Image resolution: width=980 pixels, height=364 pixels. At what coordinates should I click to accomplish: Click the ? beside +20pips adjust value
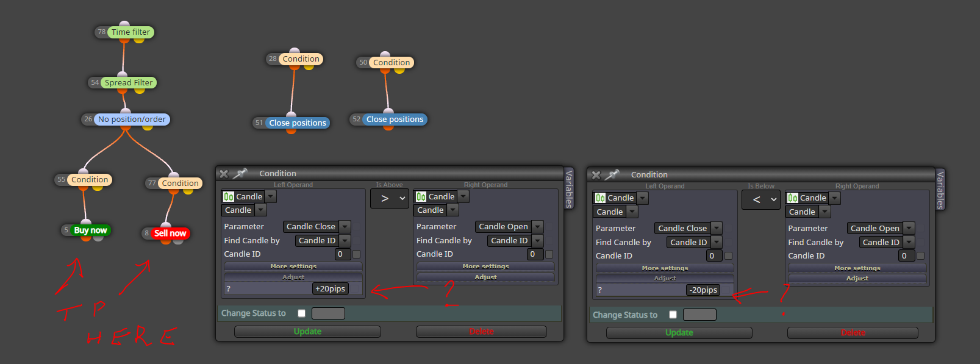pos(228,289)
